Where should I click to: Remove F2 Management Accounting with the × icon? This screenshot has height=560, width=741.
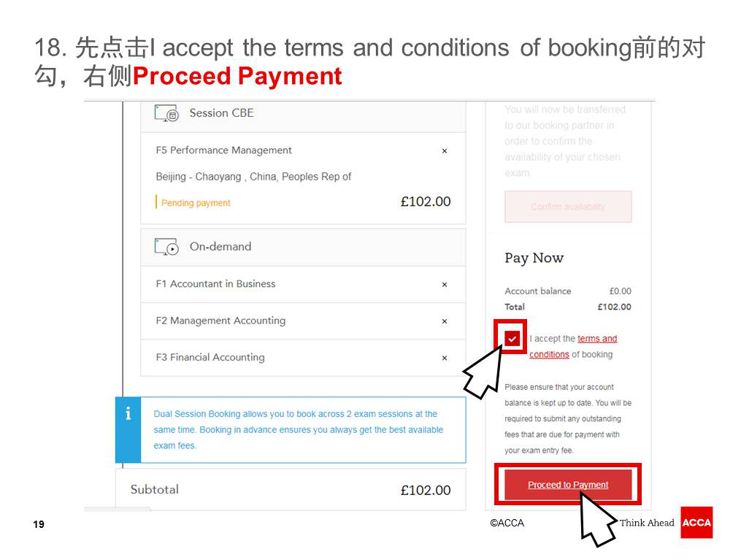[445, 321]
